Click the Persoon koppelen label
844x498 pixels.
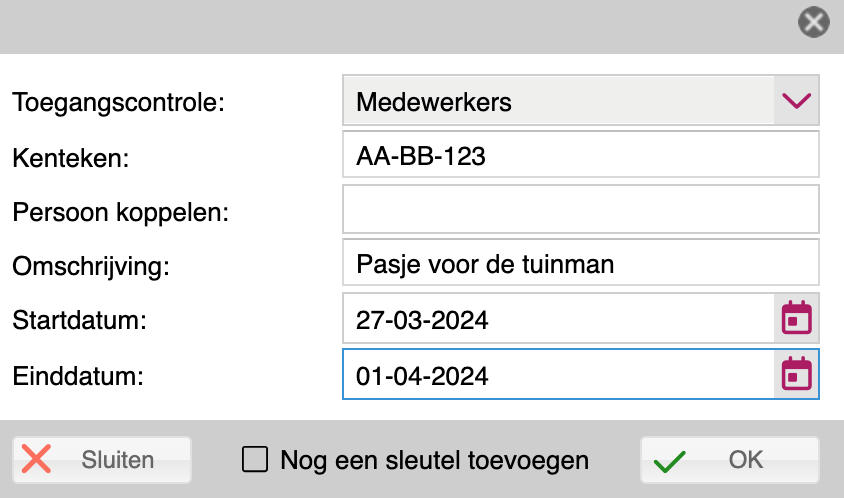click(x=121, y=212)
